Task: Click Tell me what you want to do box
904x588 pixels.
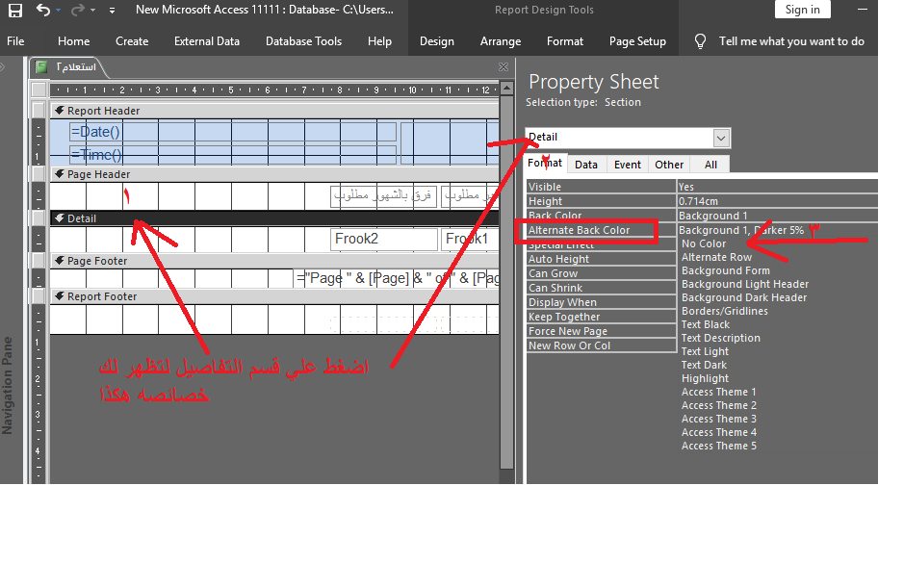Action: pos(791,41)
